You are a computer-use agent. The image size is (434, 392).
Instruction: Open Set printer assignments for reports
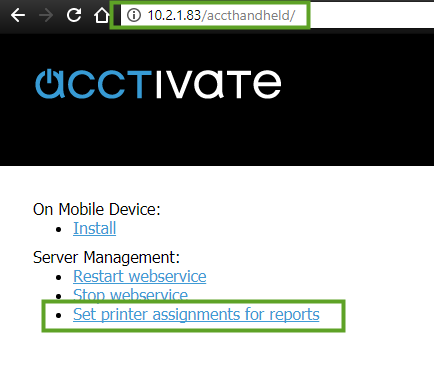[196, 314]
